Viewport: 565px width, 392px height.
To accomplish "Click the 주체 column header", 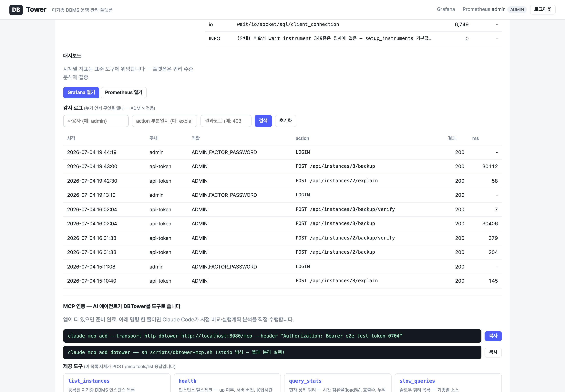I will point(153,138).
